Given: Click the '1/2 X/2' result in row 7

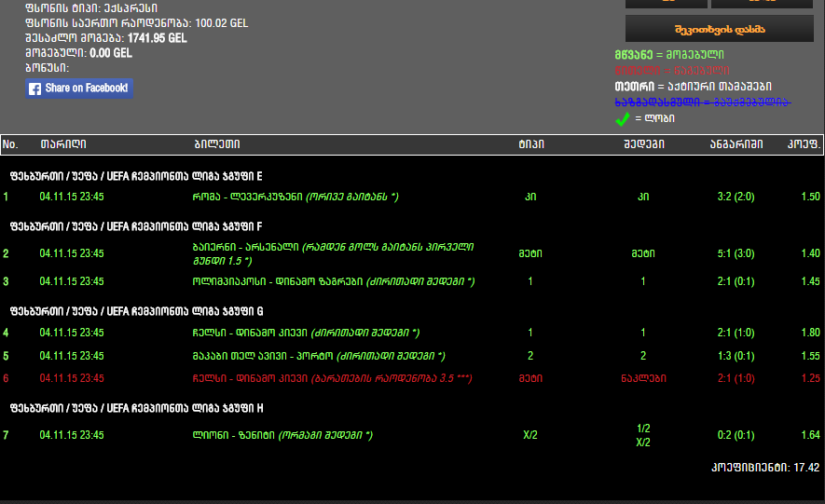Looking at the screenshot, I should tap(643, 435).
